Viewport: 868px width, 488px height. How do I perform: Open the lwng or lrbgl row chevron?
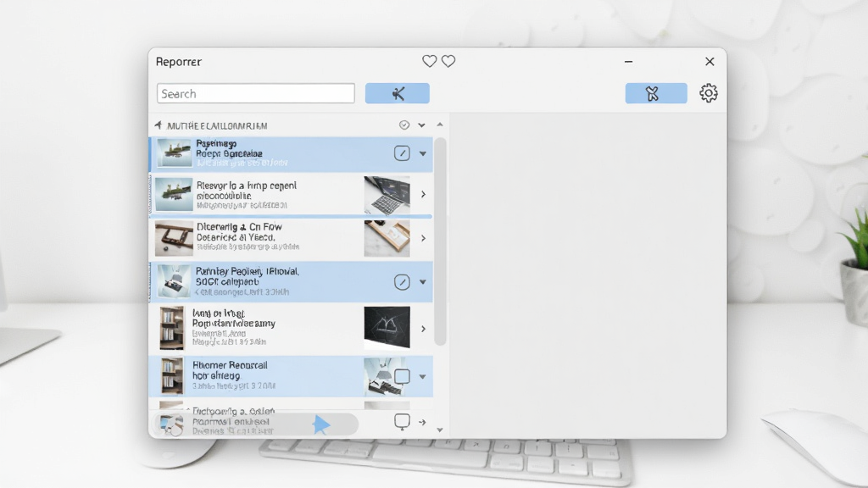[424, 329]
